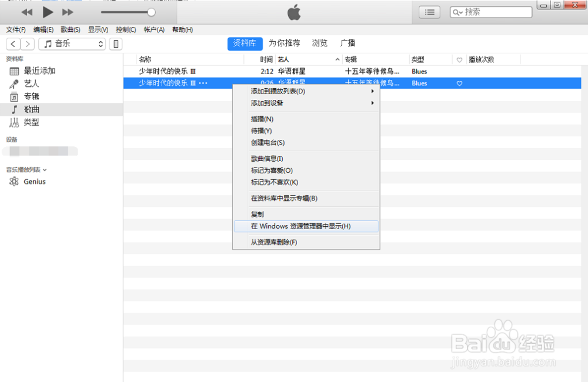
Task: Click the back navigation arrow
Action: tap(13, 44)
